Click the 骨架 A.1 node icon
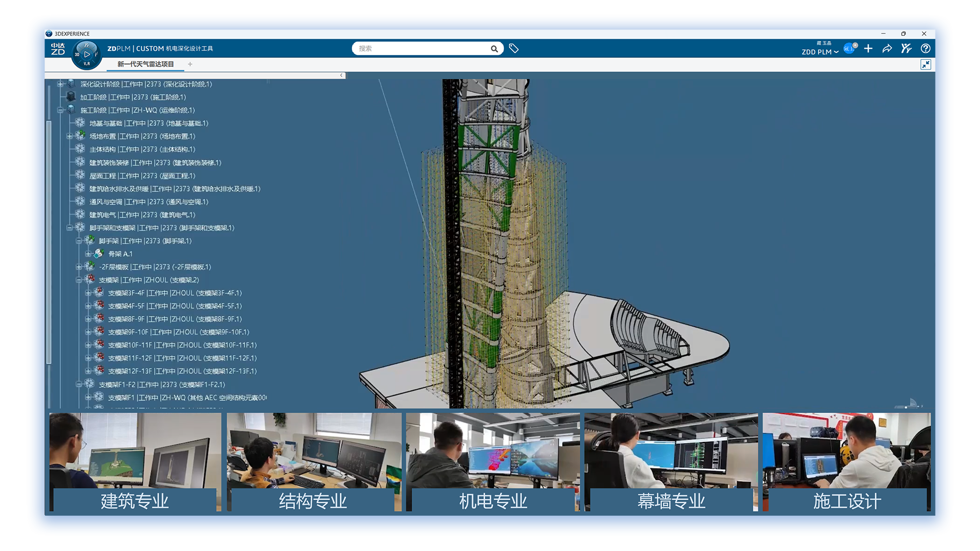Image resolution: width=980 pixels, height=551 pixels. pyautogui.click(x=99, y=254)
